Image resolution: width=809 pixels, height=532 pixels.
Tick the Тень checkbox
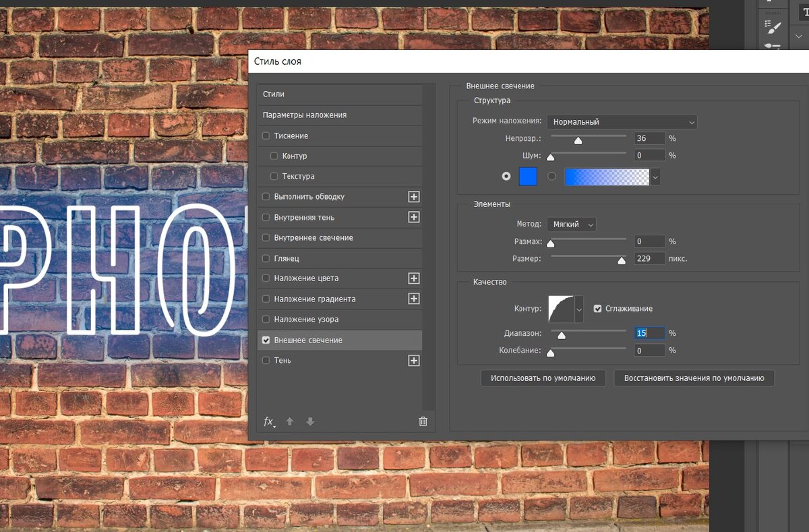[266, 361]
